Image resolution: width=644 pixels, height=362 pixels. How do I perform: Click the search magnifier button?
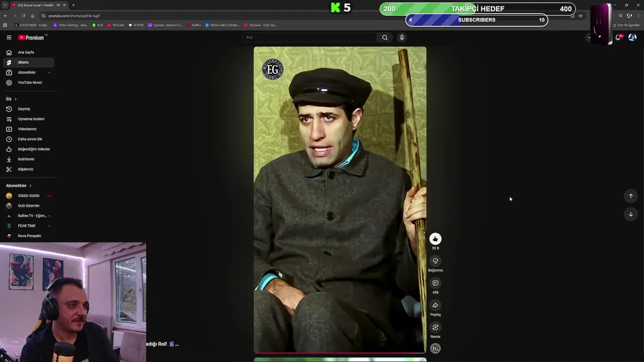(x=385, y=37)
